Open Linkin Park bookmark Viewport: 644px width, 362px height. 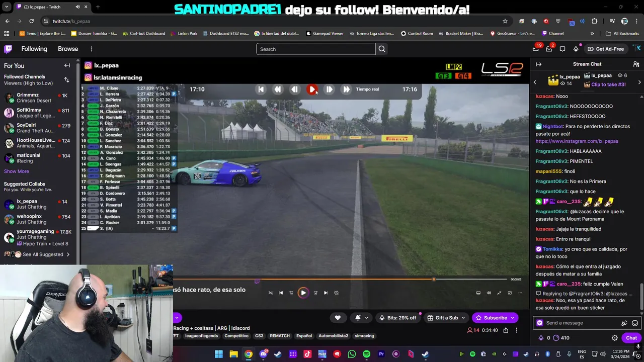click(x=184, y=33)
